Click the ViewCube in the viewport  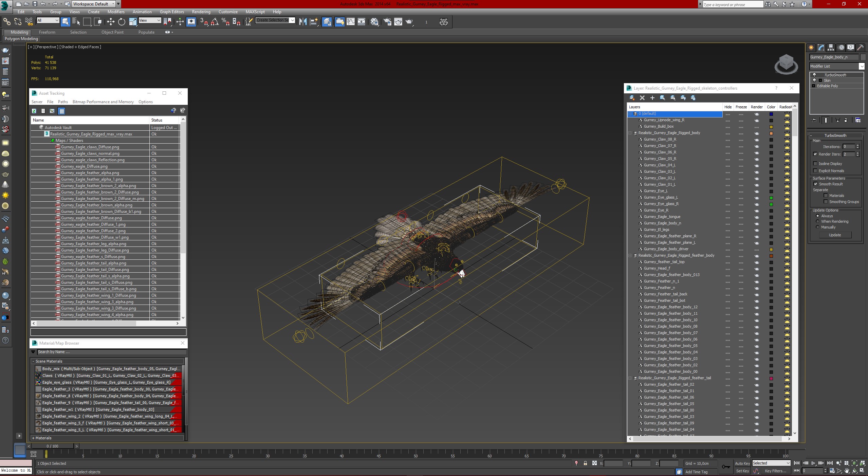(786, 64)
